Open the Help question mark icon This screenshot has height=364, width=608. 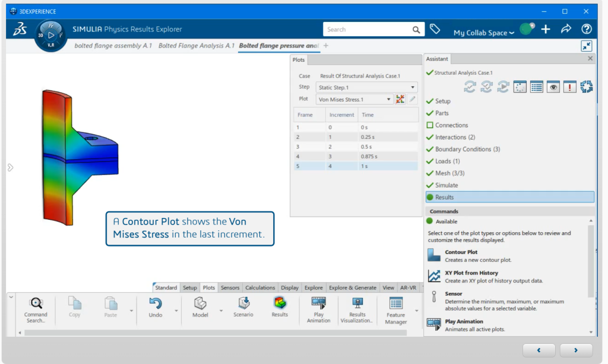(587, 29)
